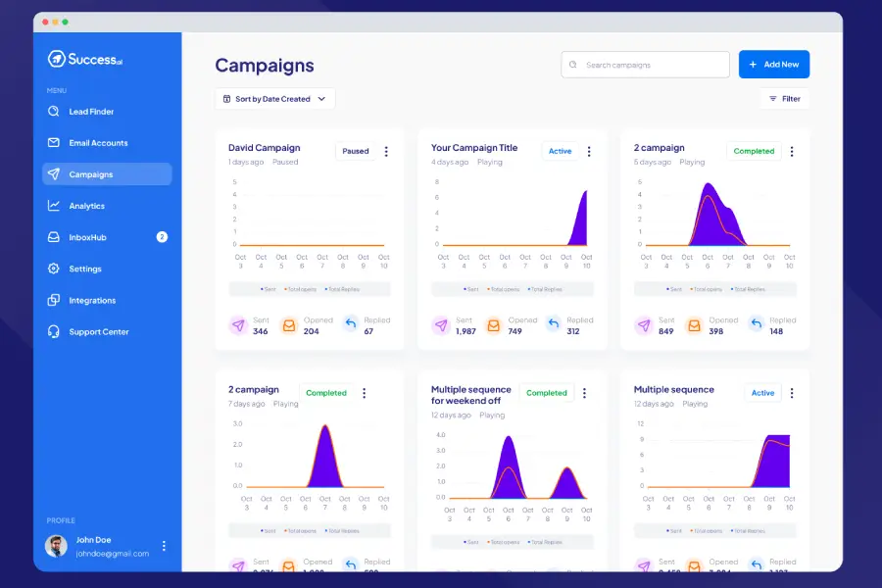Screen dimensions: 882x588
Task: Click Completed badge on Multiple sequence for weekend off
Action: click(x=547, y=393)
